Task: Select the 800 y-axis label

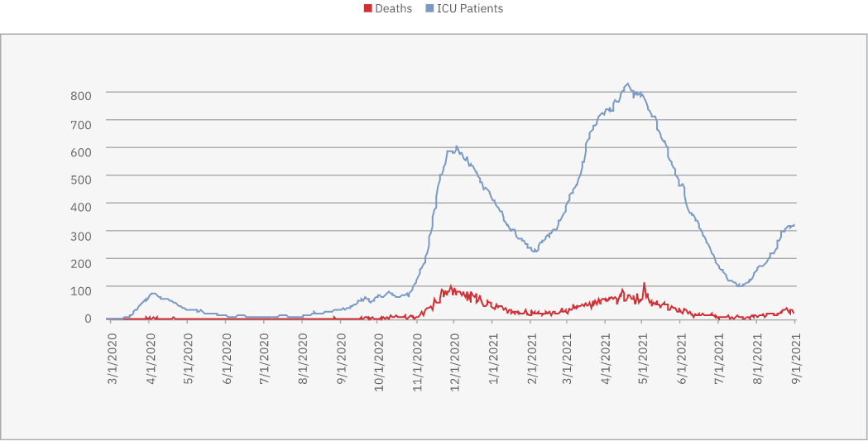Action: pos(80,95)
